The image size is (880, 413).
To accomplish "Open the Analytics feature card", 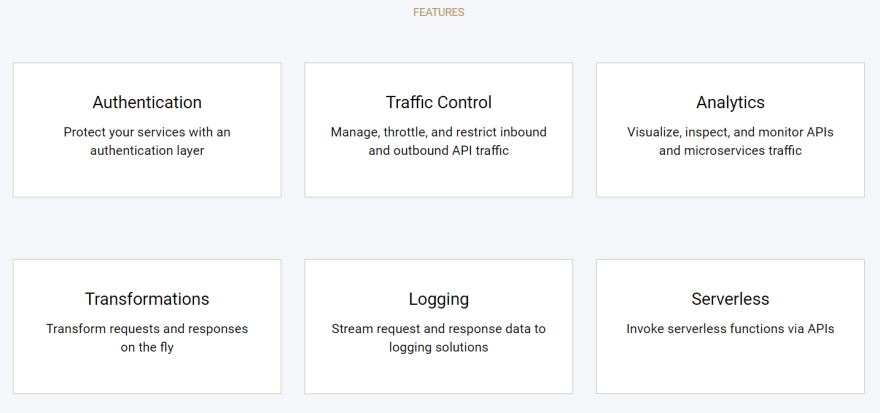I will point(730,130).
